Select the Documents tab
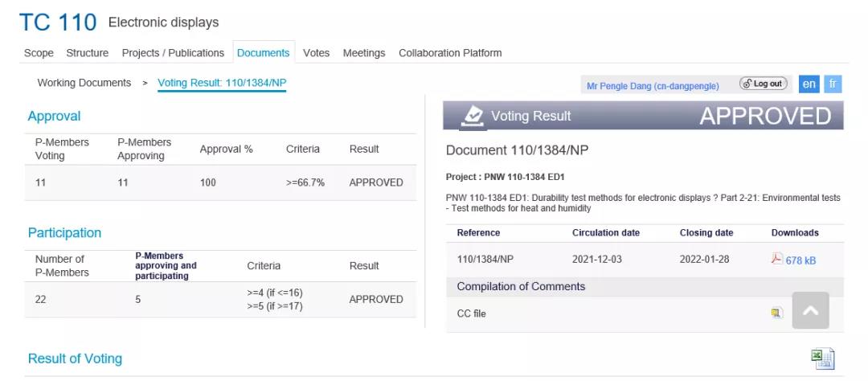The image size is (868, 381). coord(263,53)
